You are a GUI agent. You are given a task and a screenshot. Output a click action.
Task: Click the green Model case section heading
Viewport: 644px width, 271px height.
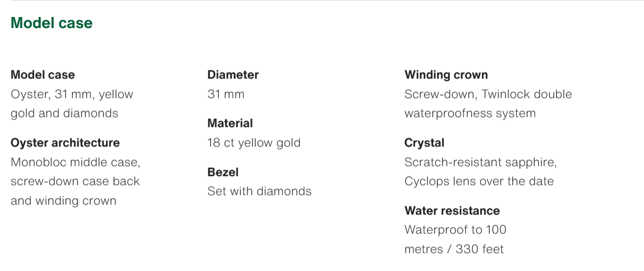pyautogui.click(x=52, y=23)
